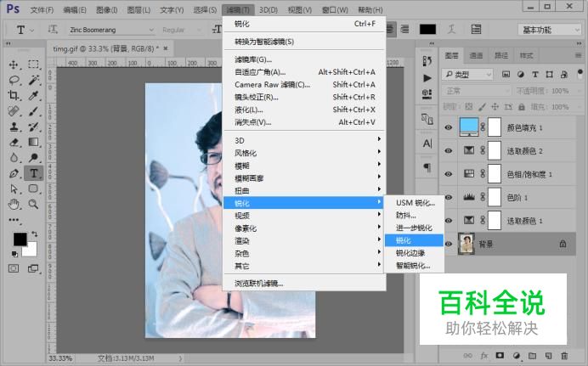
Task: Choose USM 锐化 from the submenu
Action: [x=415, y=203]
